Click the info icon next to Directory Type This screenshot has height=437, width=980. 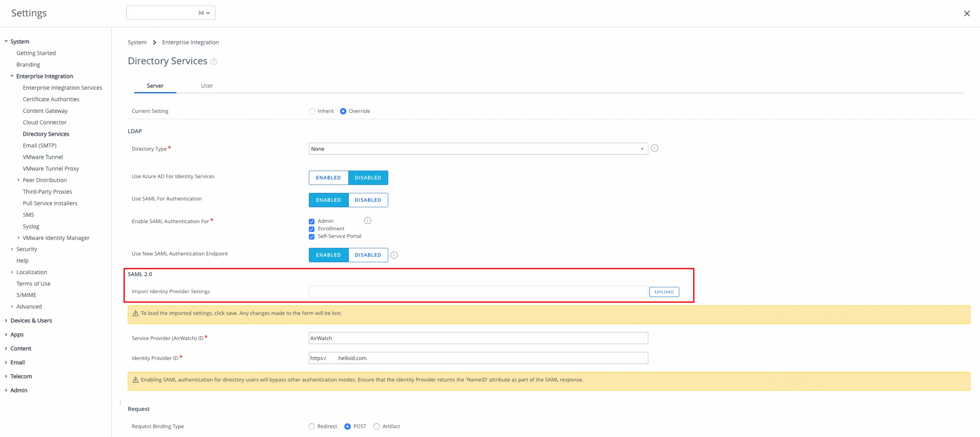[x=654, y=148]
